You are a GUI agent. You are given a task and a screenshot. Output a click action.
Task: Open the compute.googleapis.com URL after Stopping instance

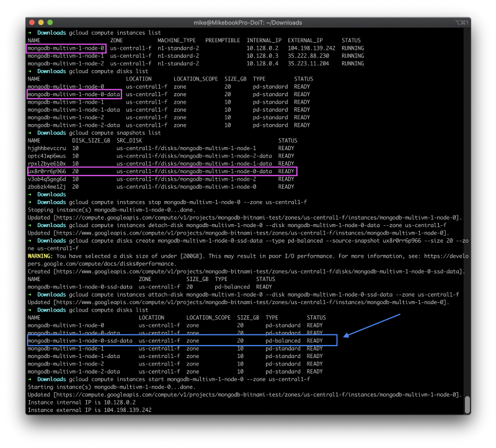257,218
